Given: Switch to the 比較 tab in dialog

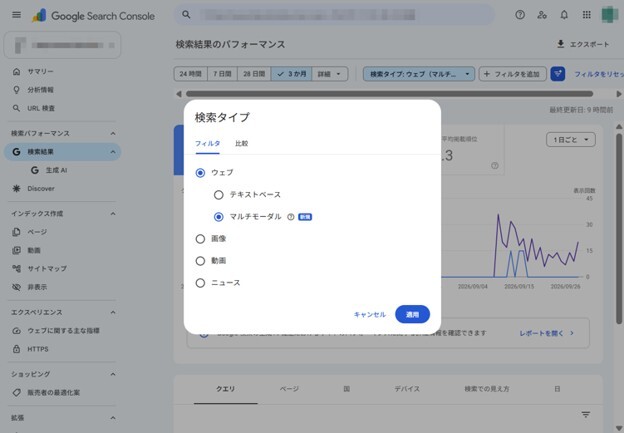Looking at the screenshot, I should [x=242, y=143].
